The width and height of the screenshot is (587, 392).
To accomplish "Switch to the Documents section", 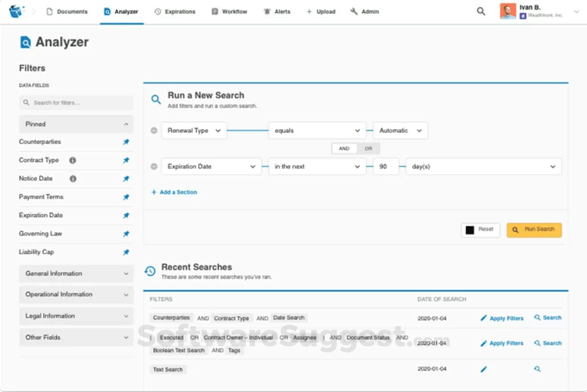I will click(67, 11).
